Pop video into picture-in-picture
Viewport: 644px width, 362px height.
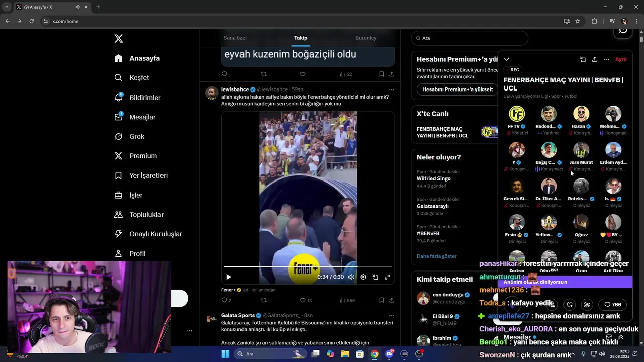[x=375, y=277]
